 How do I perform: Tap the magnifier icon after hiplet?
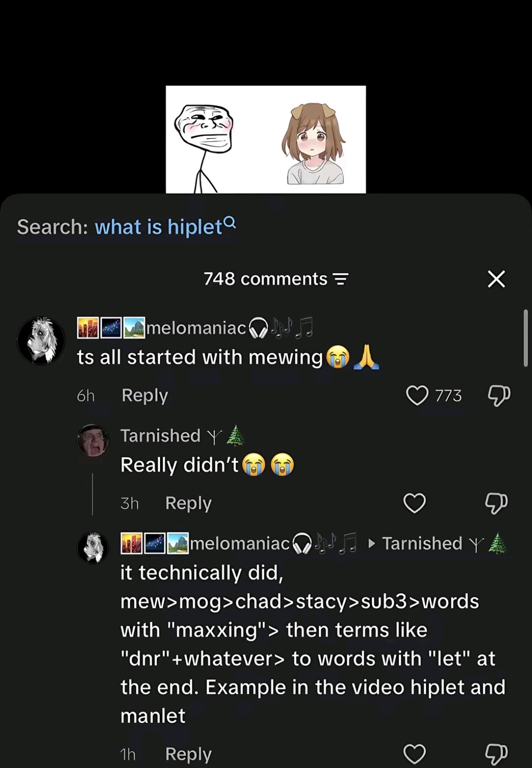(x=230, y=223)
